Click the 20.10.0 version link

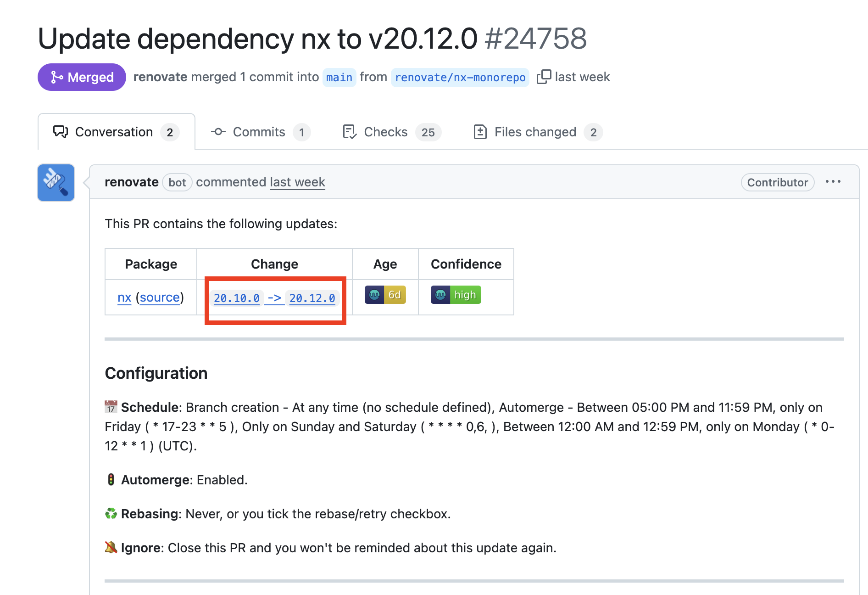coord(237,298)
